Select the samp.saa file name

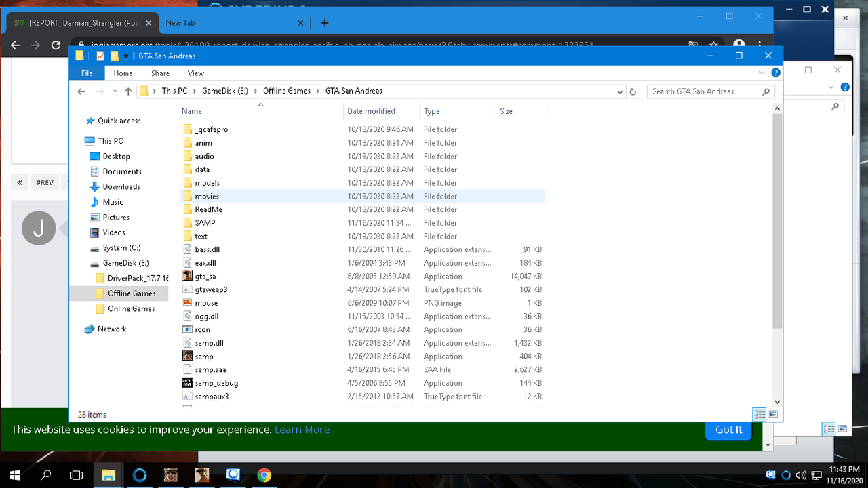tap(210, 370)
